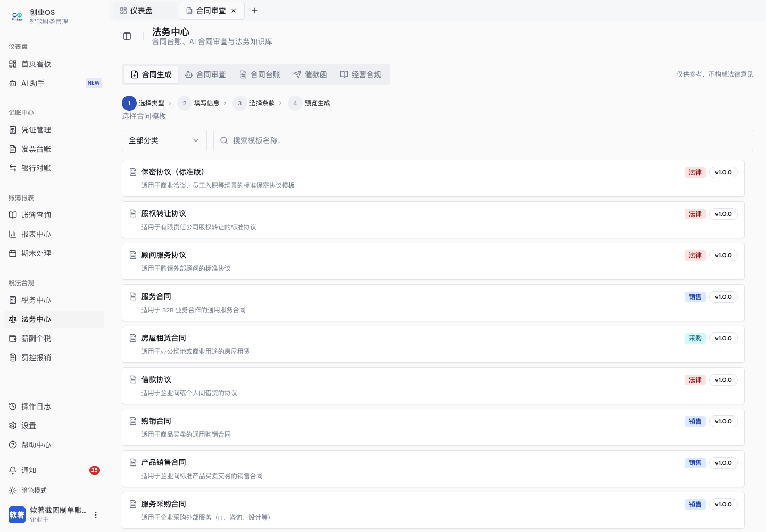View 操作日志
Screen dimensions: 766x532
54,406
